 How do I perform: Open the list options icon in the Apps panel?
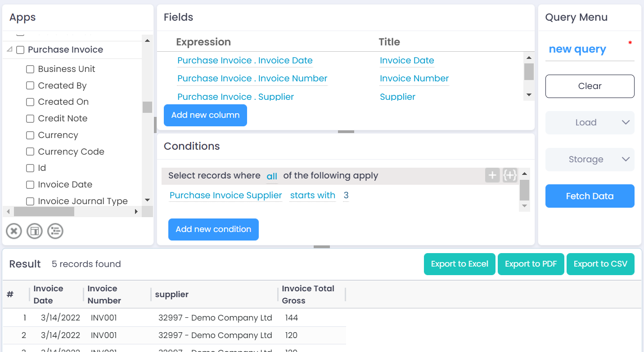click(55, 231)
